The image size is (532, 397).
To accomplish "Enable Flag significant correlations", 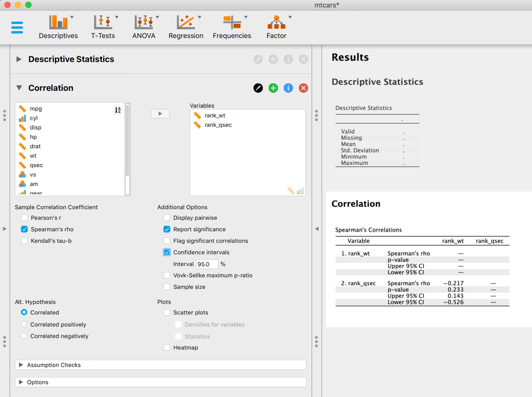I will pos(167,241).
